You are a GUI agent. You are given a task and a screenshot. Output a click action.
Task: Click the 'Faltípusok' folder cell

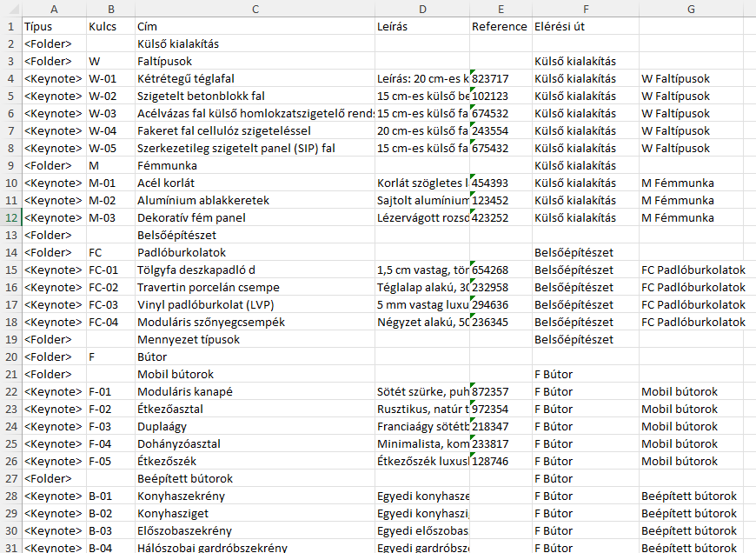click(x=255, y=61)
